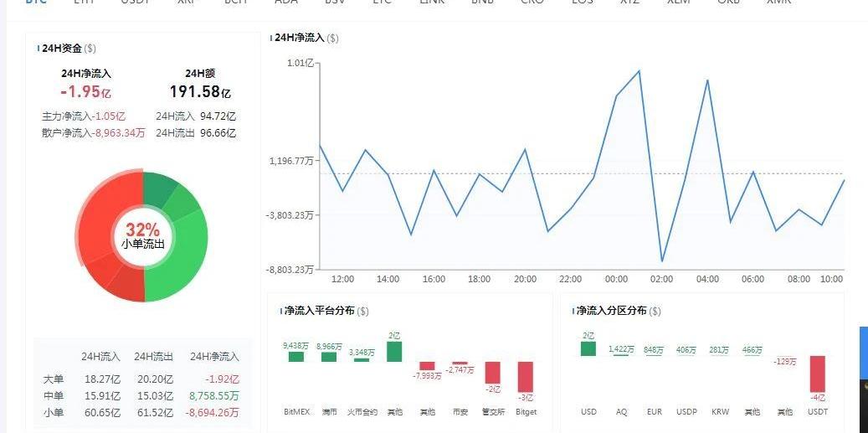
Task: Click the EUR bar labeled 848万
Action: pos(655,356)
